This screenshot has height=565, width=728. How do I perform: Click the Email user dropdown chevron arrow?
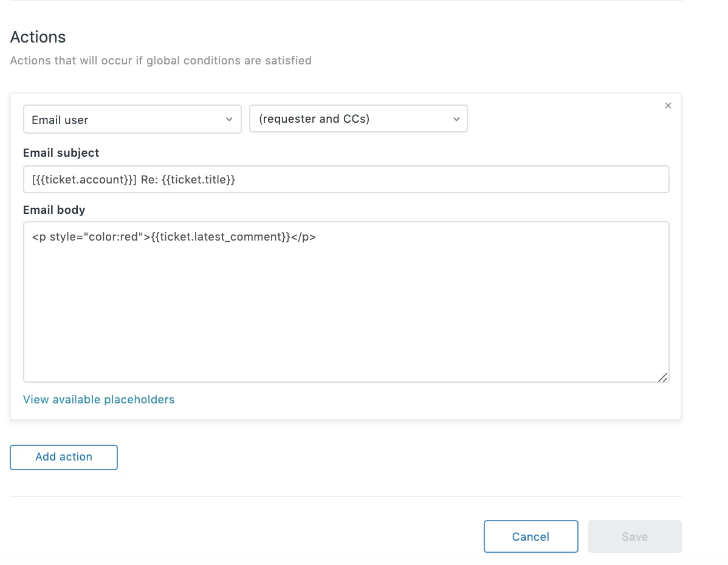(229, 119)
